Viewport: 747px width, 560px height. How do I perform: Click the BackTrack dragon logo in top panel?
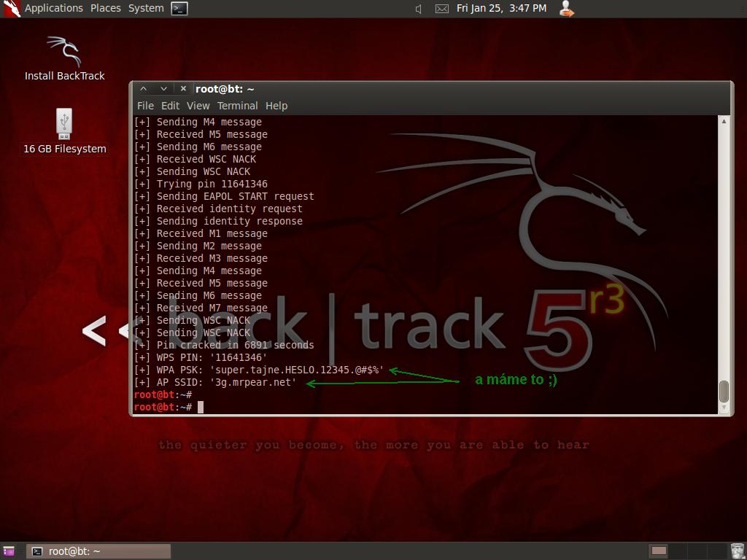point(11,9)
